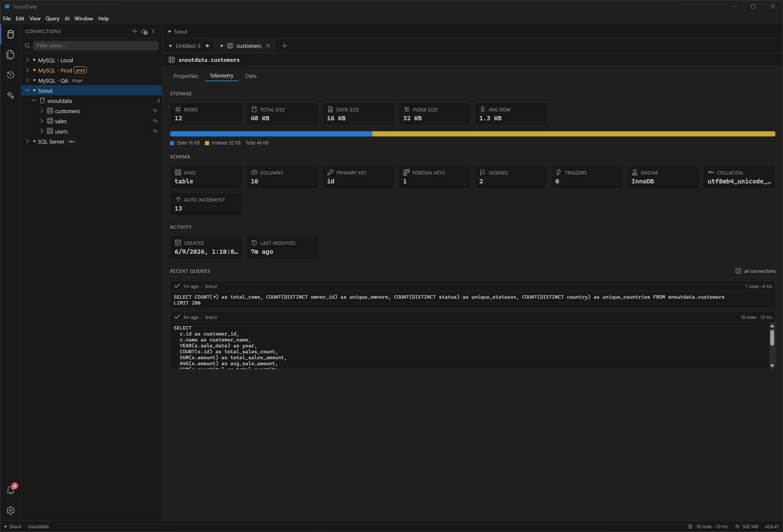783x532 pixels.
Task: Open the Query menu
Action: 53,19
